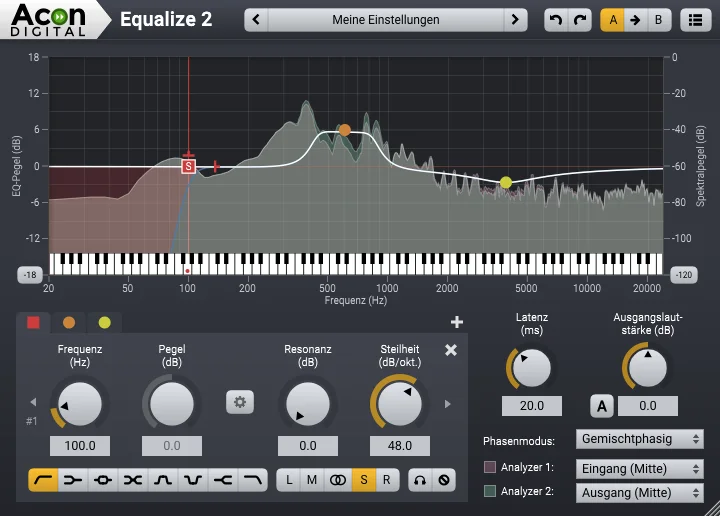Click the yellow band point in graph
This screenshot has width=720, height=516.
pos(506,182)
